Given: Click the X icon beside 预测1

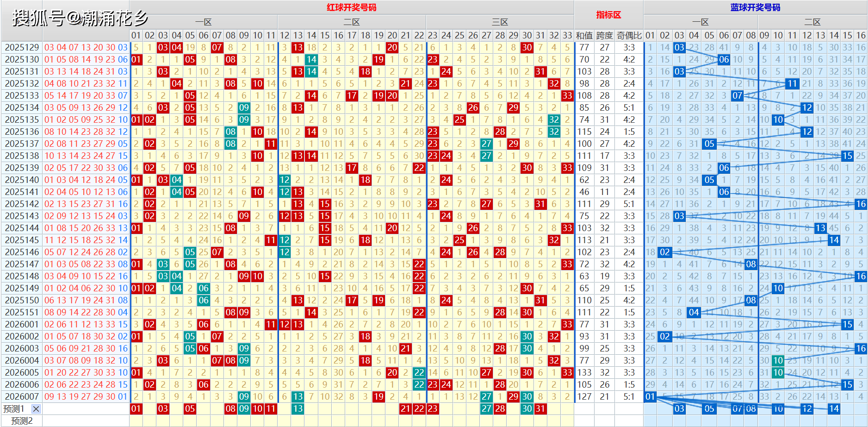Looking at the screenshot, I should tap(36, 408).
